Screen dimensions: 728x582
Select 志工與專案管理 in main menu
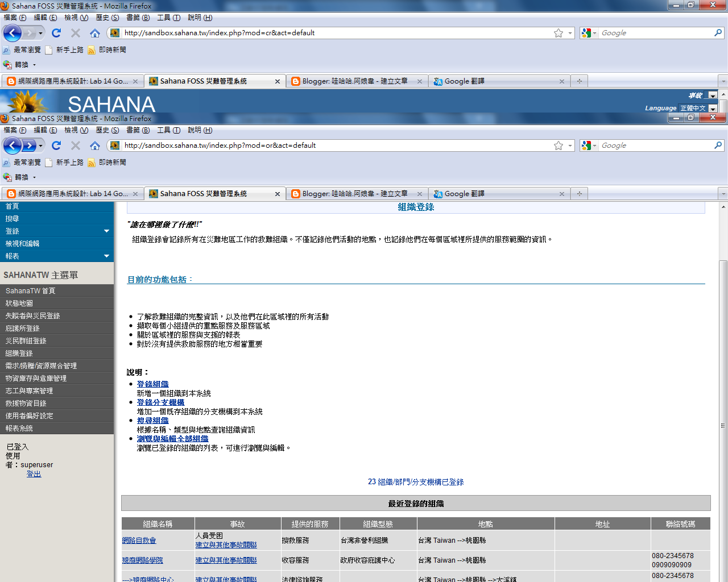click(x=57, y=391)
